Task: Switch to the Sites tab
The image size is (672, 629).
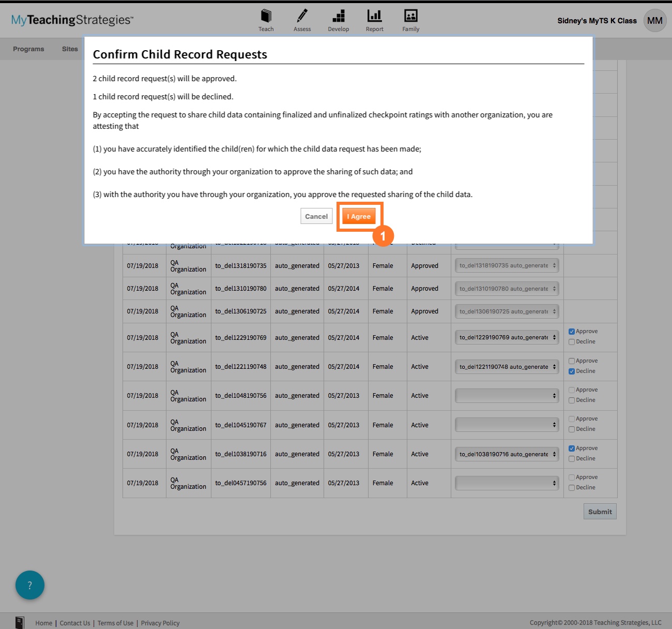Action: tap(70, 49)
